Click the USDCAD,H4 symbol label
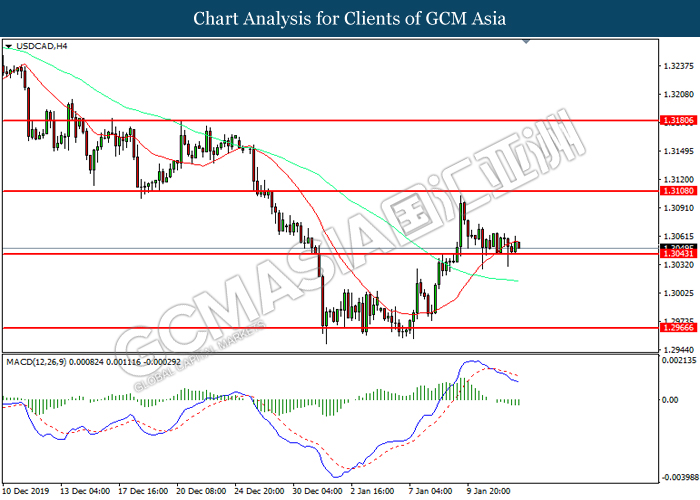 (42, 46)
